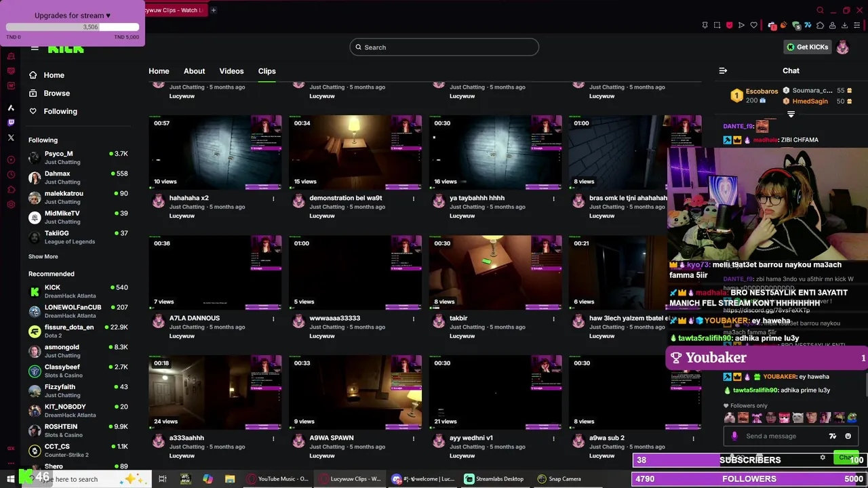
Task: Open Streamlabs Desktop from taskbar
Action: pos(494,479)
